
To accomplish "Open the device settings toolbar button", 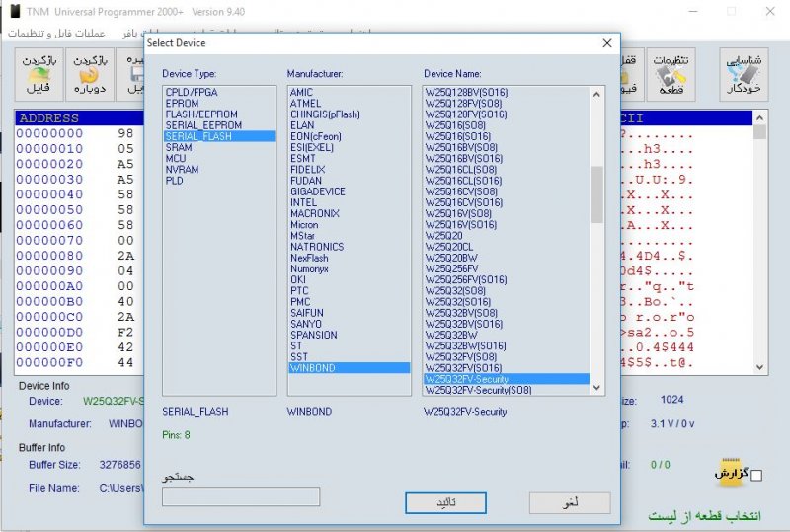I will 671,75.
